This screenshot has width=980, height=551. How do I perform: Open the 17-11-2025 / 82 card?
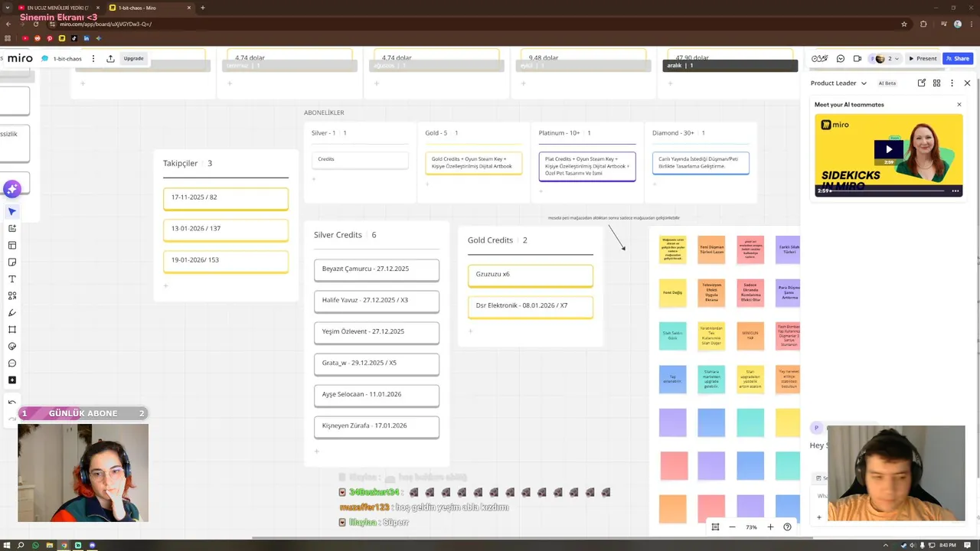226,198
